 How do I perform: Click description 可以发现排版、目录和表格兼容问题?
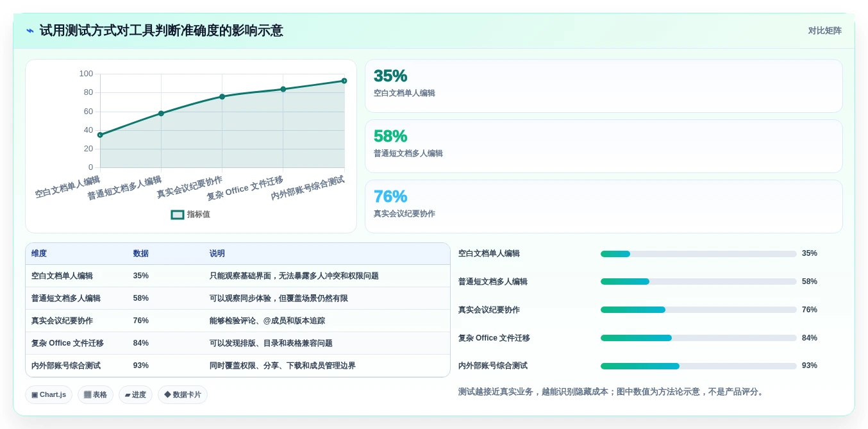pyautogui.click(x=271, y=343)
